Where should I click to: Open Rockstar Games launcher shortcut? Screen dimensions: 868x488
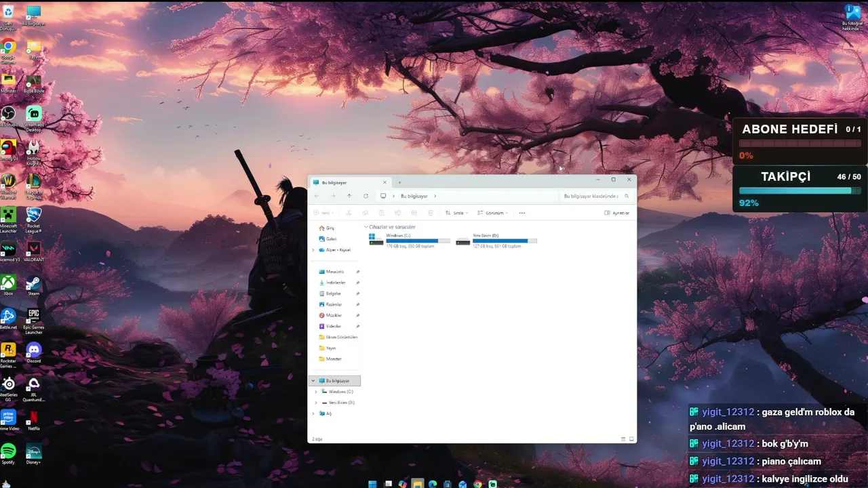pos(8,355)
